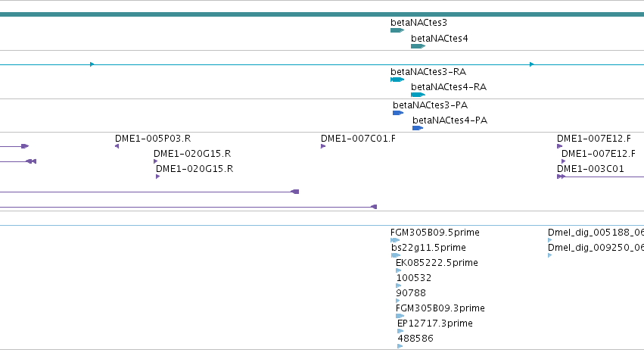Click the betaNACtes4-RA transcript glyph
Screen dimensions: 644x350
[x=418, y=95]
